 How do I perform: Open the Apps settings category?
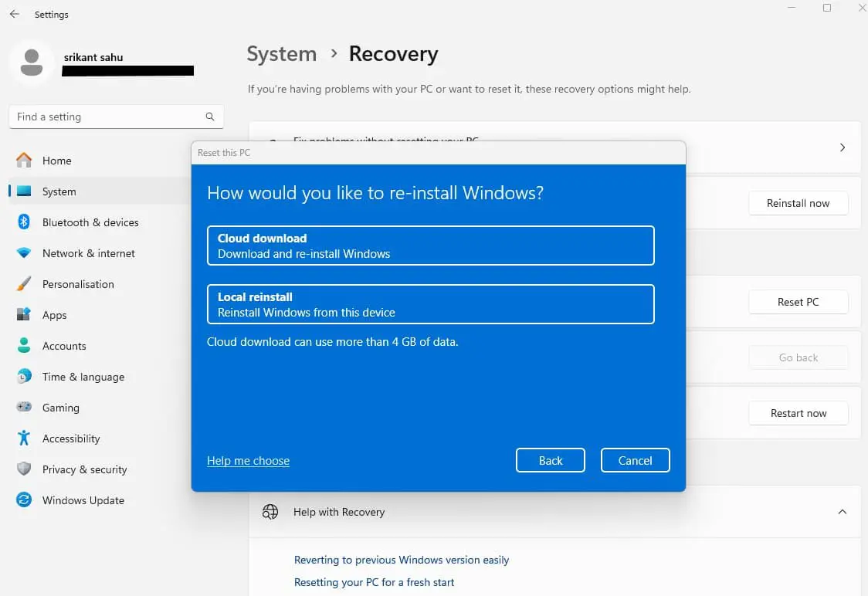[100, 315]
